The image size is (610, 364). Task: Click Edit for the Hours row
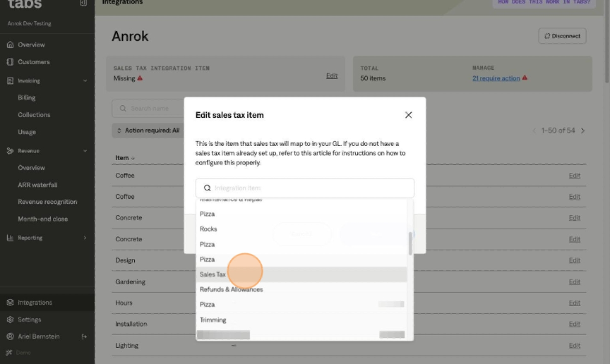click(574, 303)
